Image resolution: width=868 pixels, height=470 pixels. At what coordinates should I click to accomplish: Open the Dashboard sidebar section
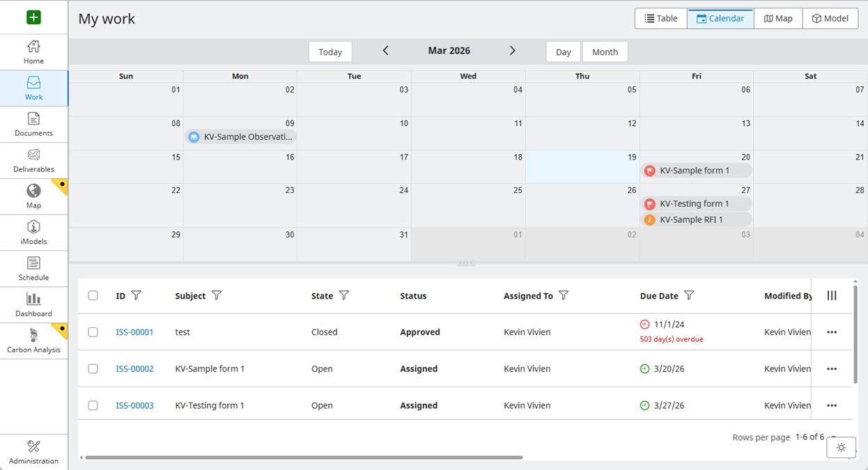33,305
